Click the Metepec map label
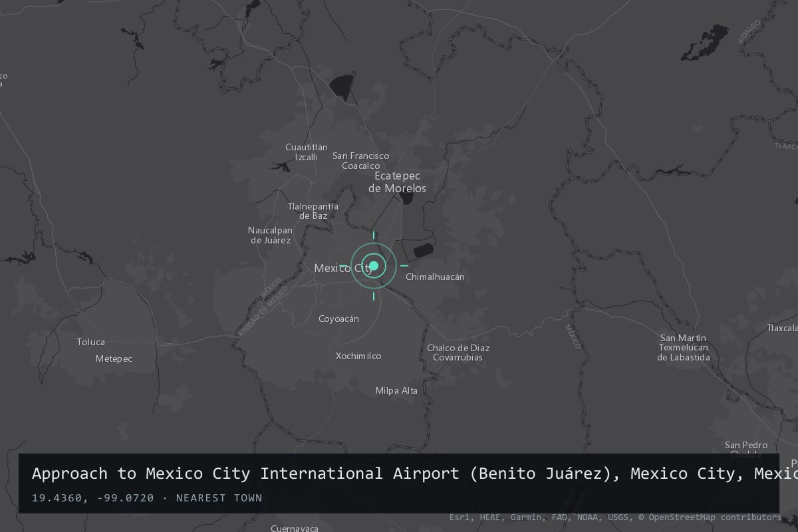 pyautogui.click(x=114, y=359)
